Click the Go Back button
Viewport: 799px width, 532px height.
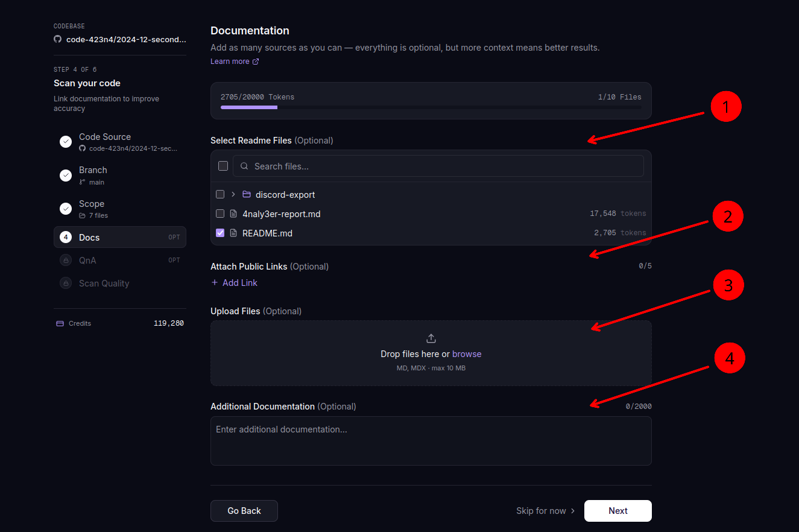click(x=244, y=511)
